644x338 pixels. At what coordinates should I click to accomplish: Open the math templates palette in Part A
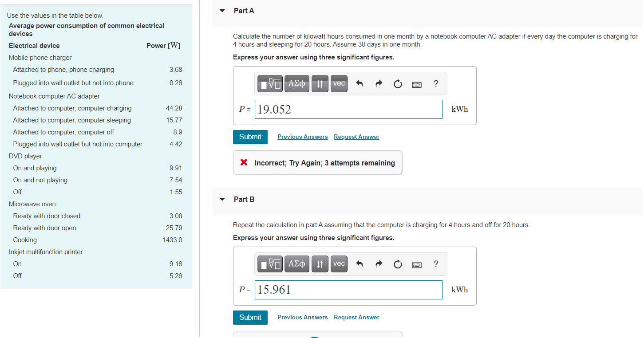[270, 83]
